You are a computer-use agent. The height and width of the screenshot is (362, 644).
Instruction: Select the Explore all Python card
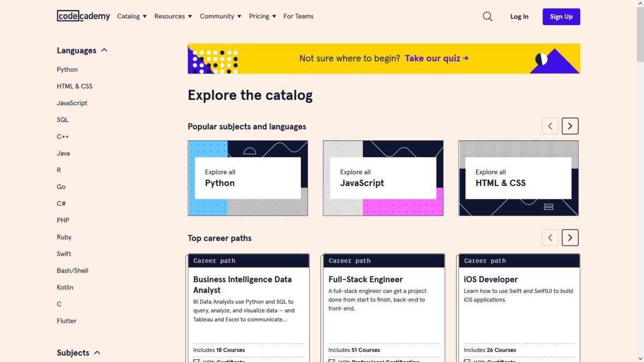pyautogui.click(x=247, y=178)
